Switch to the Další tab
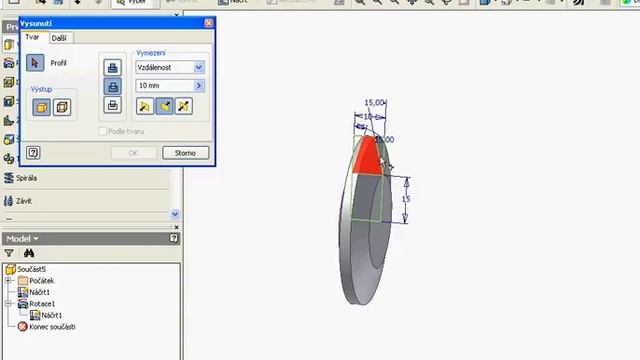 click(59, 38)
